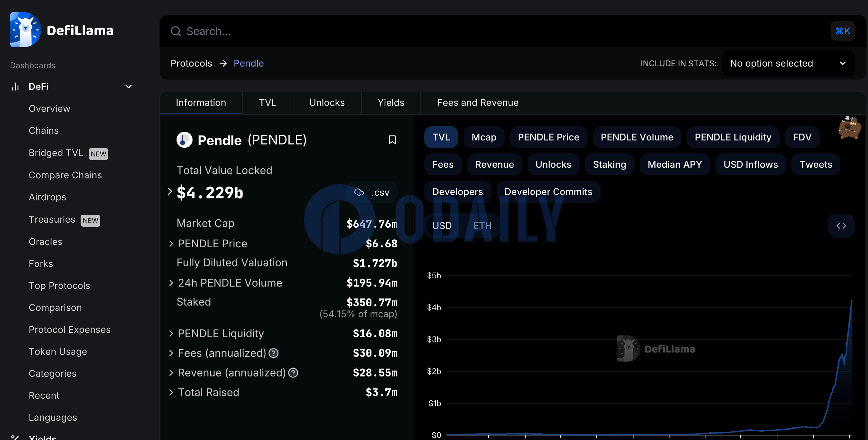Toggle the PENDLE Liquidity chart metric
The height and width of the screenshot is (440, 868).
pyautogui.click(x=733, y=137)
